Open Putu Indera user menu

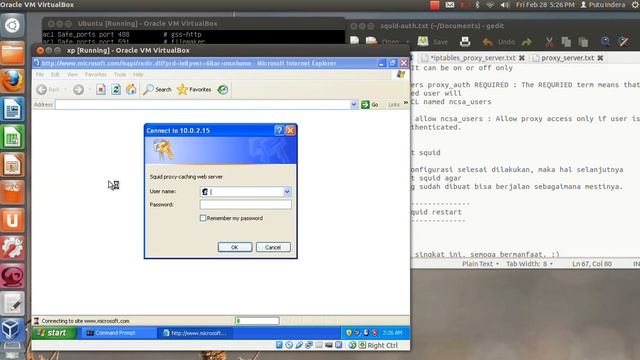pos(603,5)
